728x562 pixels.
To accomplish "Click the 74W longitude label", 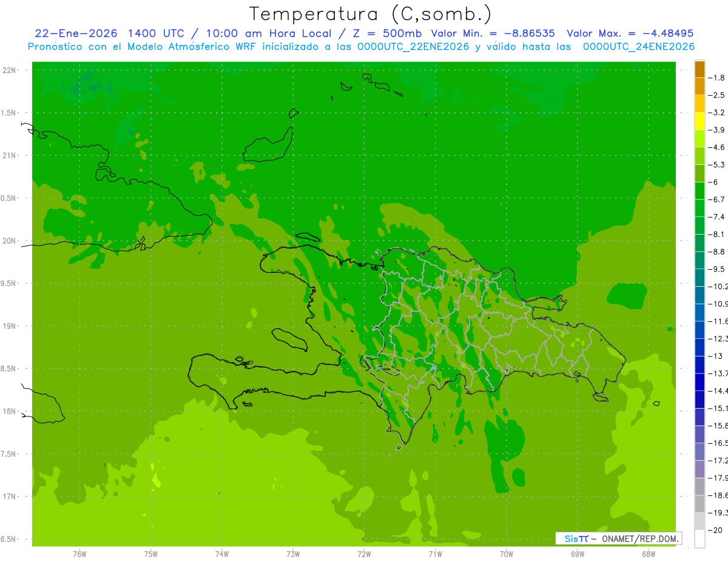I will (x=222, y=554).
